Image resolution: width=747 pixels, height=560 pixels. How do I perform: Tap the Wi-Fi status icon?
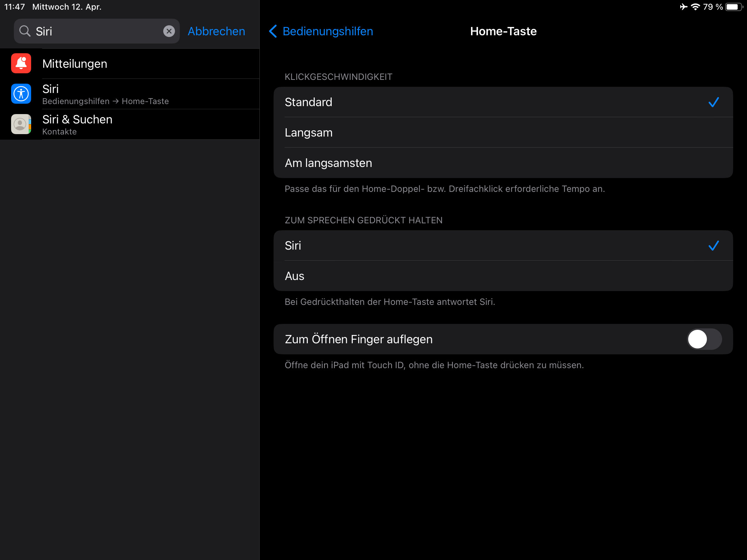click(x=695, y=7)
